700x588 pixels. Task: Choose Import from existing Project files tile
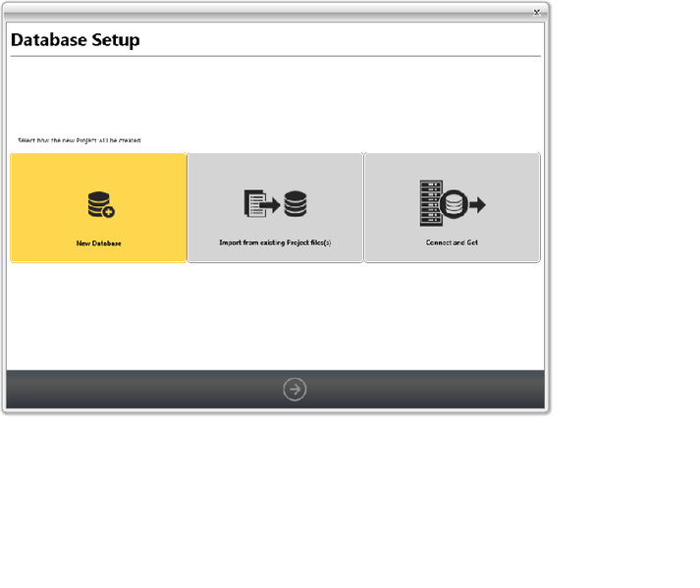coord(275,207)
